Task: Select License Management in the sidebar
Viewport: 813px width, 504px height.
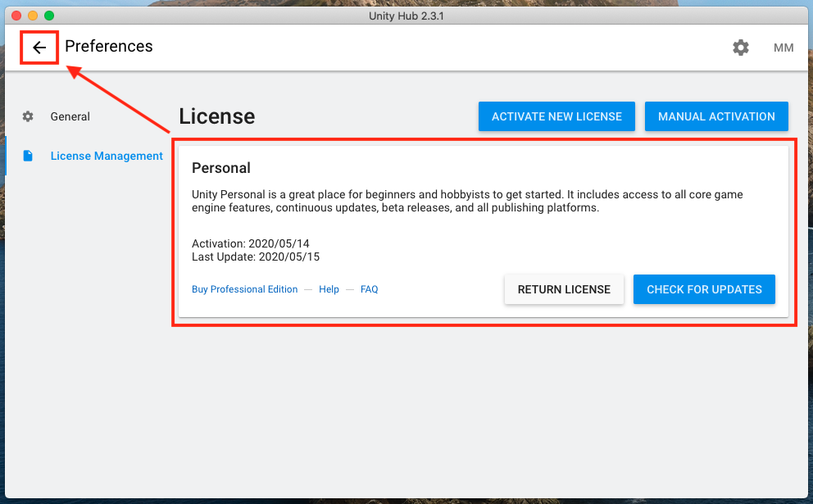Action: (x=107, y=156)
